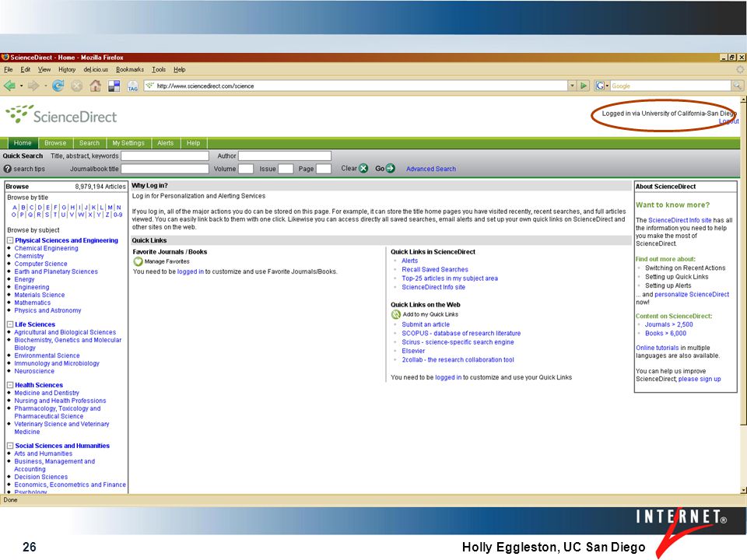Click the Google search box
The height and width of the screenshot is (560, 747).
671,86
